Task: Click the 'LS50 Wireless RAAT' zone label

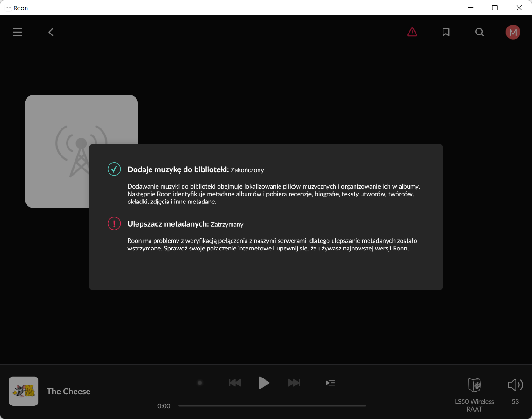Action: [474, 405]
